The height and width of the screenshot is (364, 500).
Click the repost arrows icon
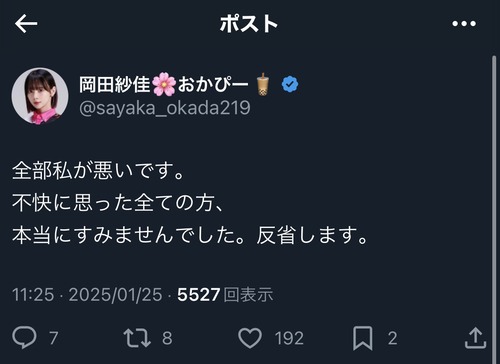point(137,338)
